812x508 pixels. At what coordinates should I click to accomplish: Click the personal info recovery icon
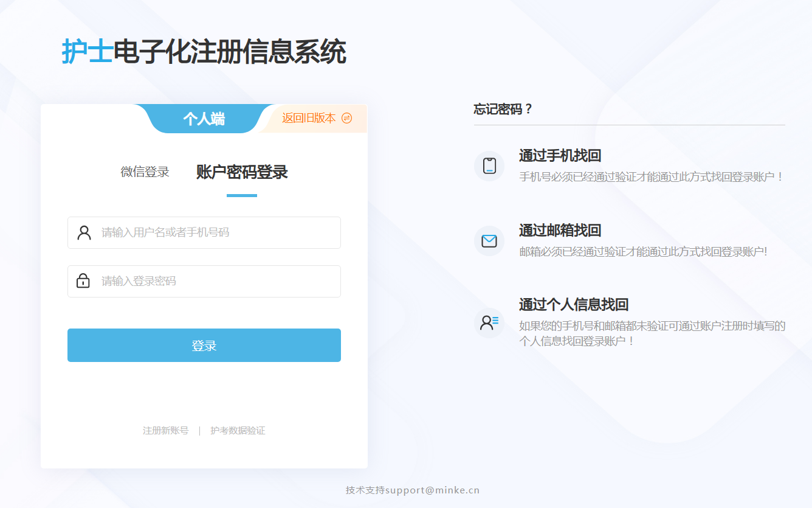click(x=489, y=322)
